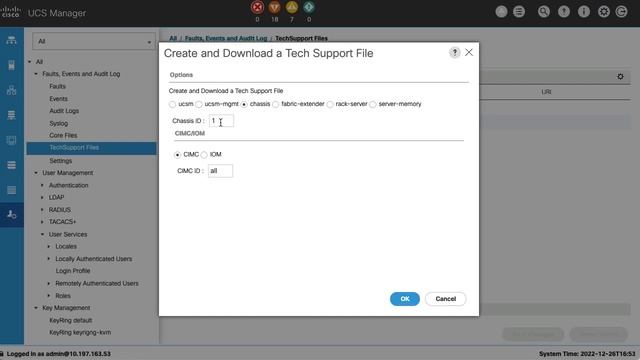Click the All breadcrumb link
Viewport: 640px width, 360px height.
point(173,38)
